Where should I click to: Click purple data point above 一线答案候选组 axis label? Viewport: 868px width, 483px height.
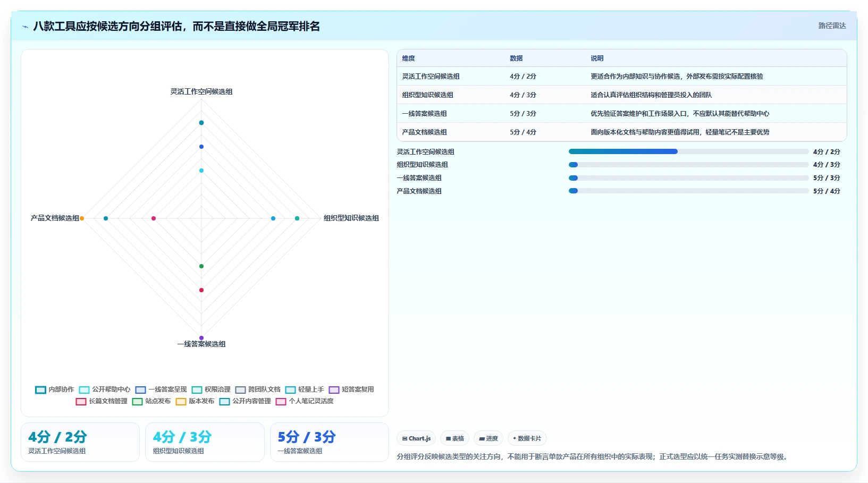tap(201, 338)
